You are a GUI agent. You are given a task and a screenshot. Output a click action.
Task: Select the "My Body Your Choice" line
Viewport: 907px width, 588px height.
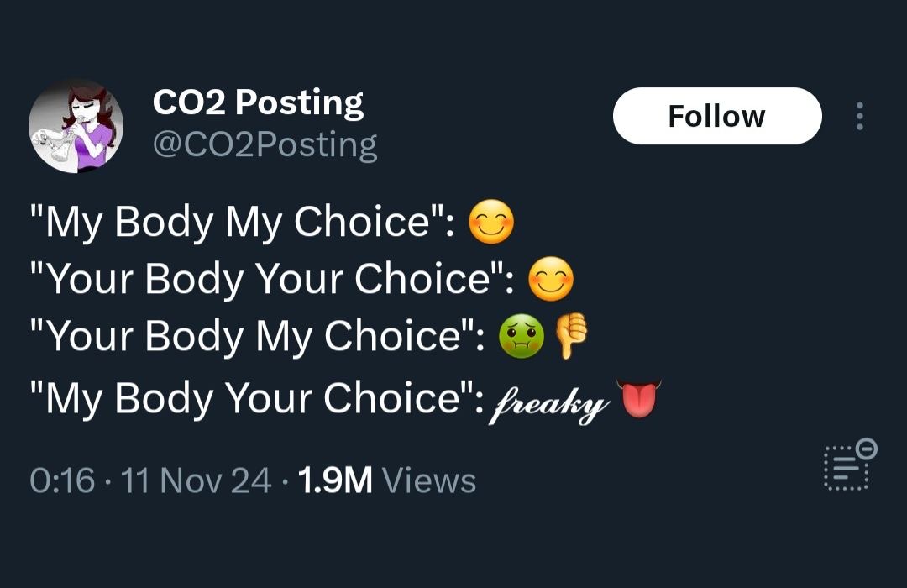click(x=346, y=399)
